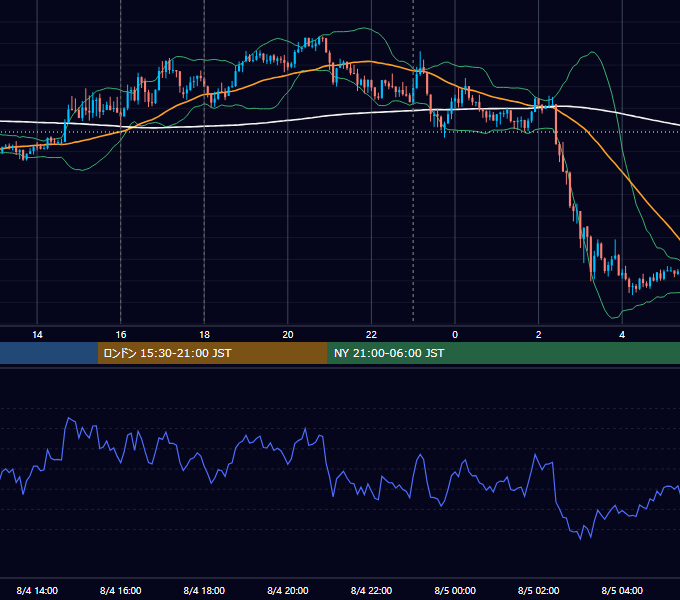The height and width of the screenshot is (600, 680).
Task: Click hour label '14' on price chart axis
Action: click(37, 335)
